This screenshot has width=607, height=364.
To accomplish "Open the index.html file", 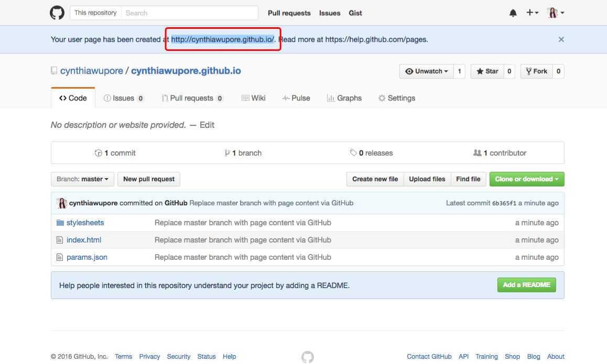I will pyautogui.click(x=84, y=240).
